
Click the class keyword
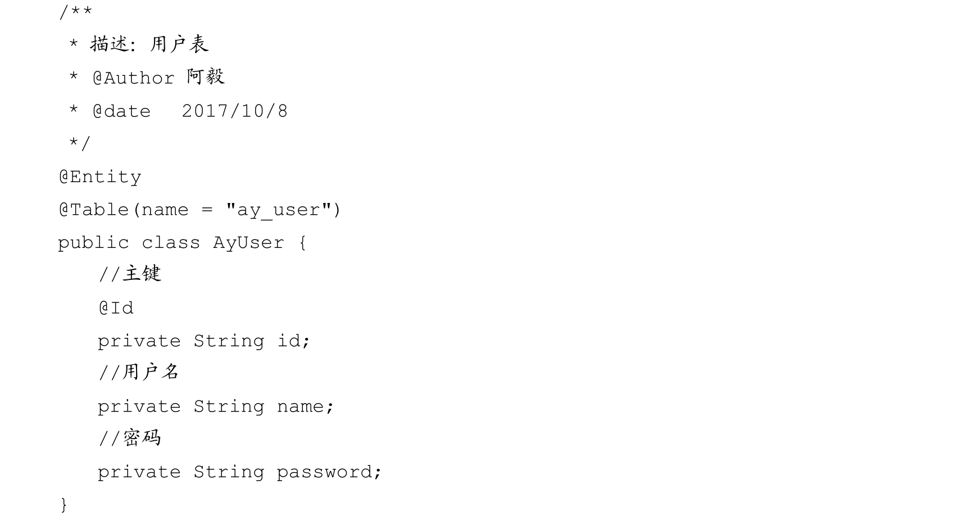[171, 243]
